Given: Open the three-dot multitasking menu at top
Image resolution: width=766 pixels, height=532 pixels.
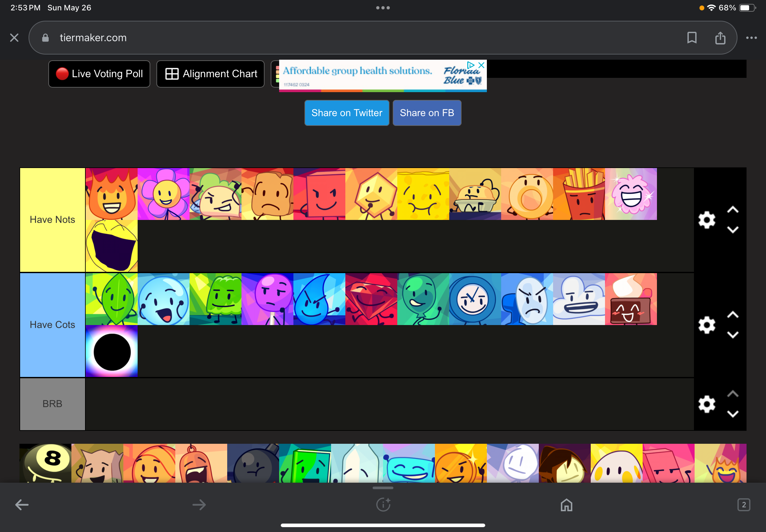Looking at the screenshot, I should coord(383,8).
